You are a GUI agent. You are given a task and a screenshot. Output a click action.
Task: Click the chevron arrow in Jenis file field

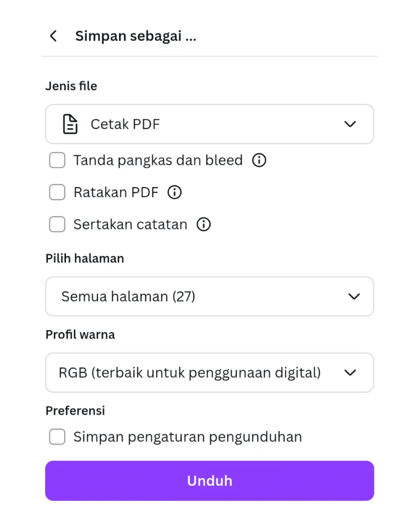click(x=350, y=124)
